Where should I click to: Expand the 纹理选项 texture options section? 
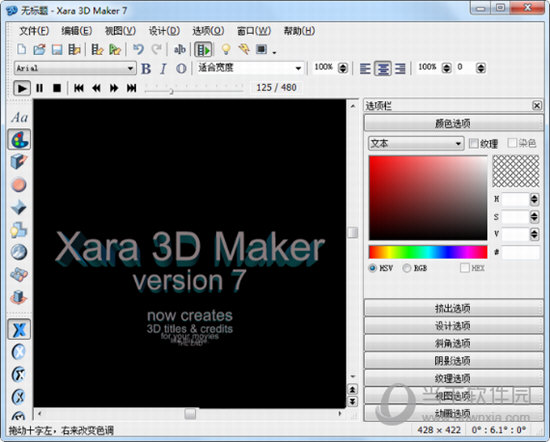pos(453,379)
